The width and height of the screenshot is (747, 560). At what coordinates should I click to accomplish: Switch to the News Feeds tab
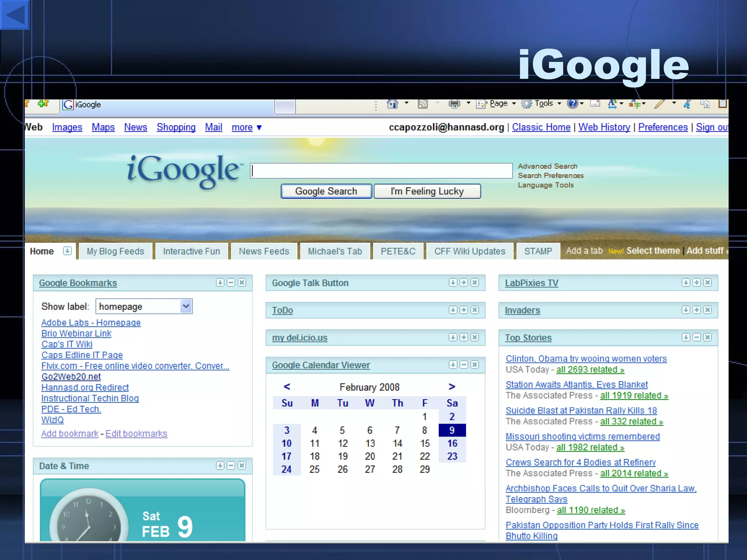coord(264,251)
